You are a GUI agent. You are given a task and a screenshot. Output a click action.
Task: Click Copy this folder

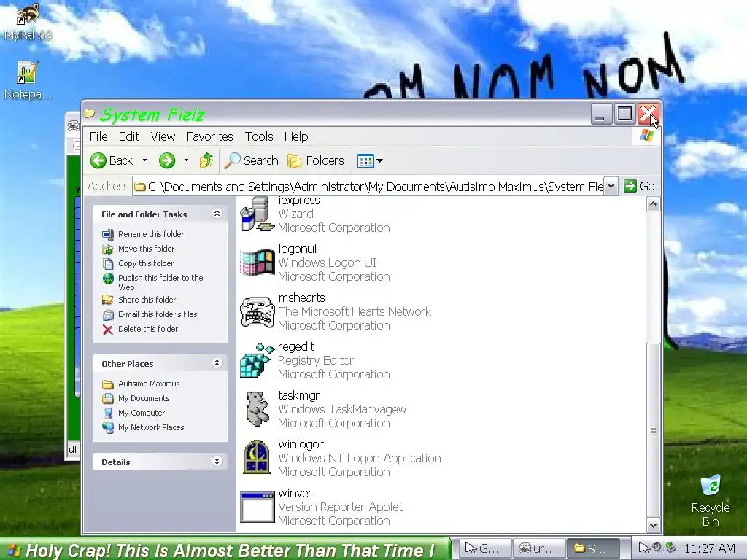click(x=146, y=263)
